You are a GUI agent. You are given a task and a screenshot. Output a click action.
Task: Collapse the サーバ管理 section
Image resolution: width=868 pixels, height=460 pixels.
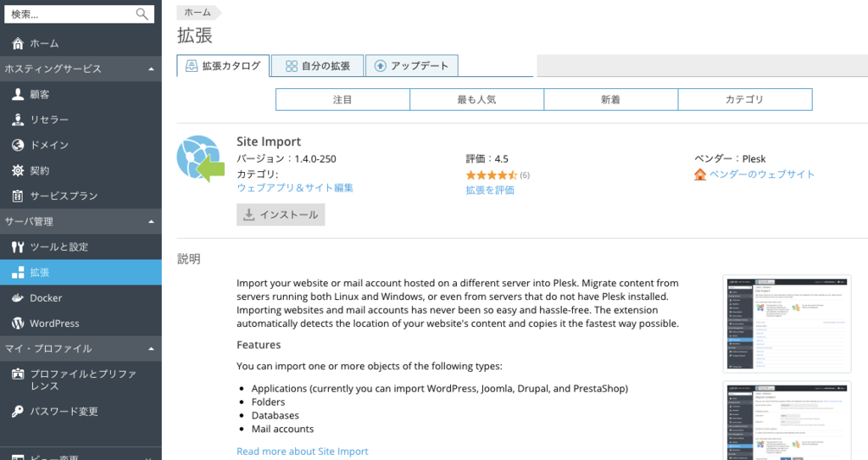coord(151,221)
